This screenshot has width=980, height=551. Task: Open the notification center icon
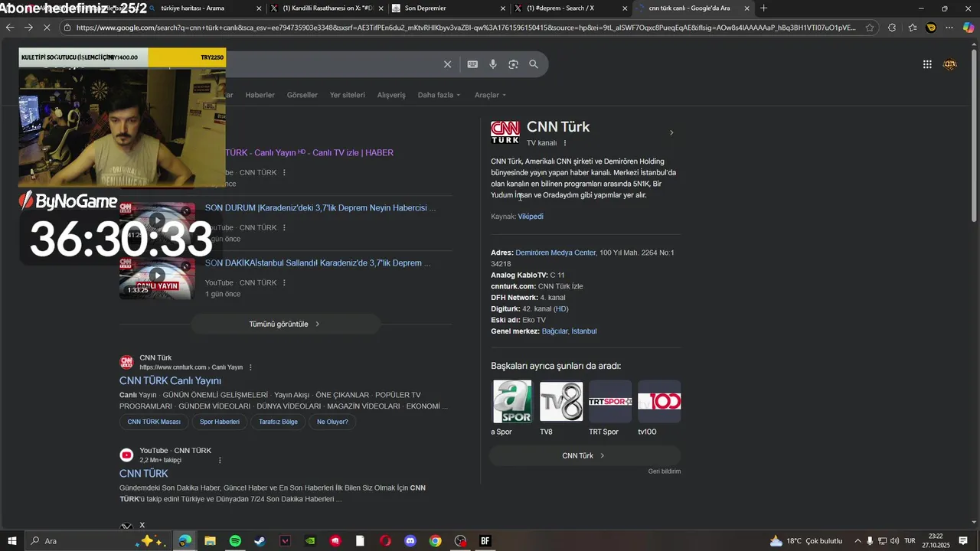point(963,541)
